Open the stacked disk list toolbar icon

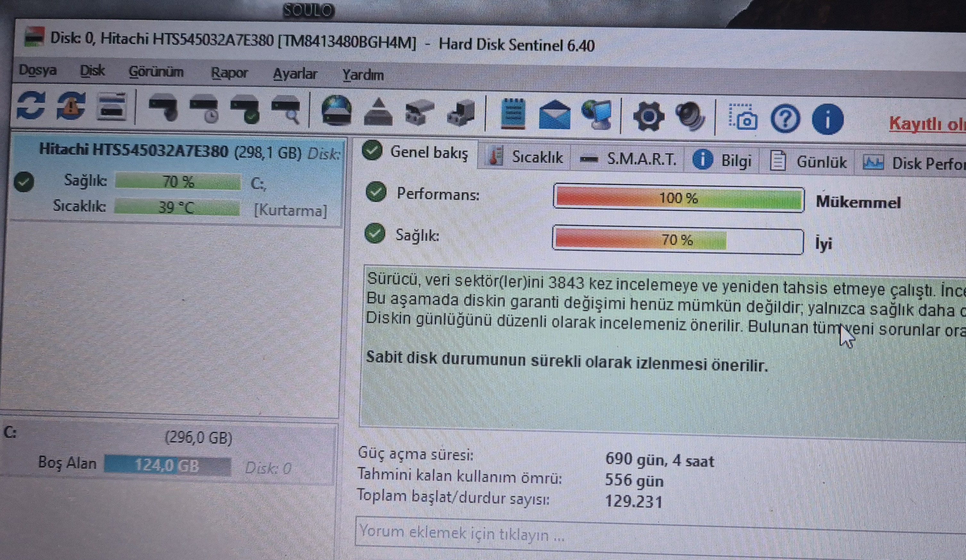click(x=112, y=107)
